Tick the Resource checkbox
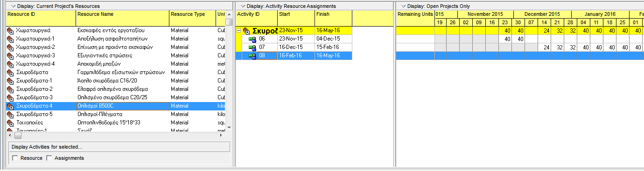The height and width of the screenshot is (171, 644). [15, 158]
